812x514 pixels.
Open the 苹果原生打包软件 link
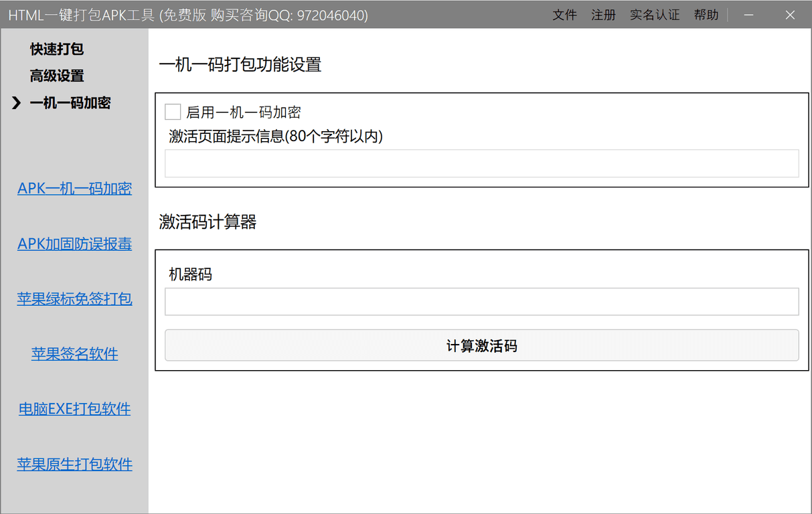click(x=74, y=464)
